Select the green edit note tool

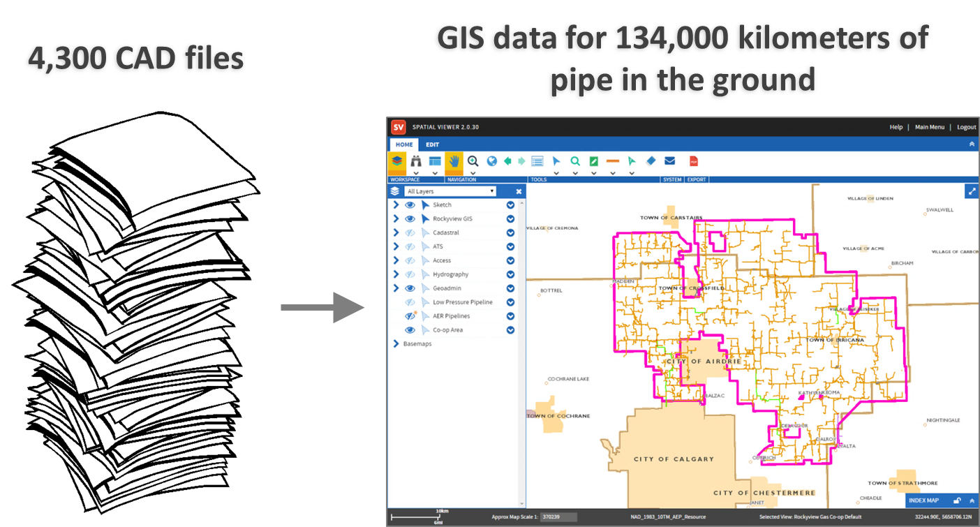tap(594, 161)
